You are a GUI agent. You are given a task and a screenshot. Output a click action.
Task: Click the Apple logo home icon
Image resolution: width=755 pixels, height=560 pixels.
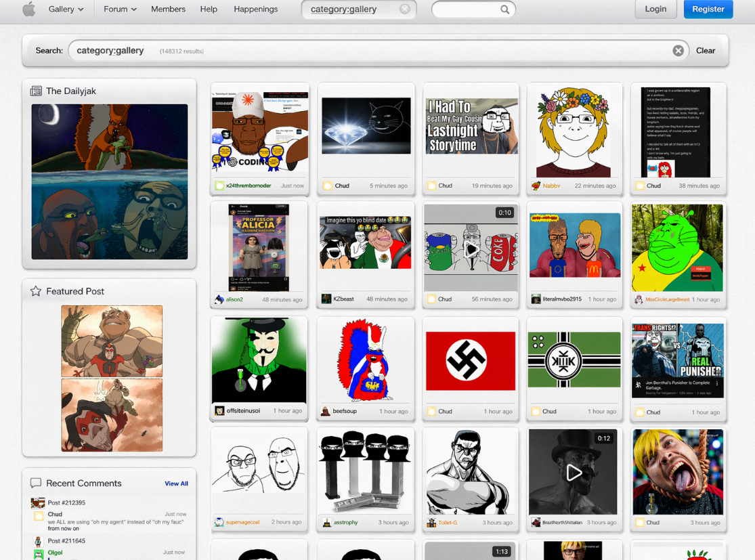coord(28,9)
